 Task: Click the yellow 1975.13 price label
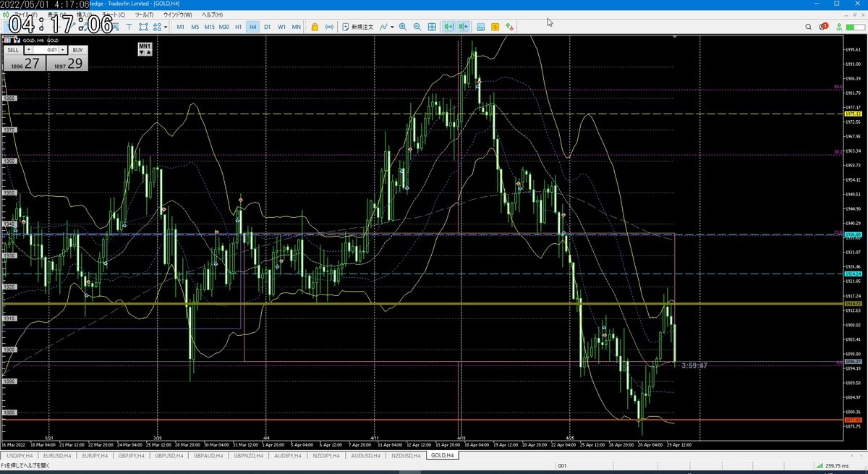[852, 114]
